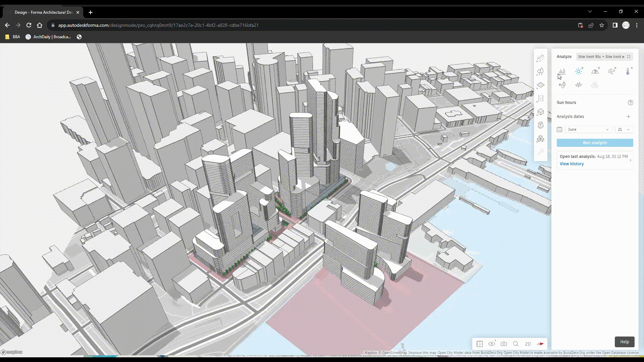
Task: Select the Microclimate thermometer analysis
Action: tap(628, 71)
